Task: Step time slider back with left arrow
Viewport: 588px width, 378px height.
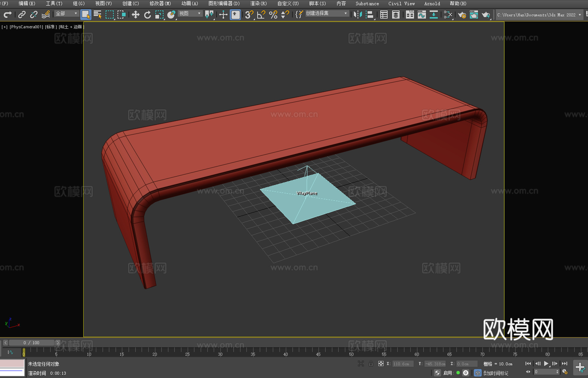Action: (6, 343)
